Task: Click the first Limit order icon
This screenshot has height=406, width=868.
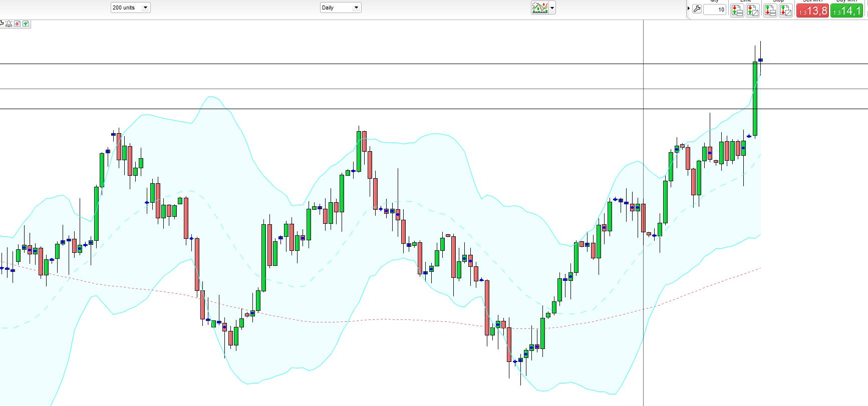Action: tap(737, 11)
